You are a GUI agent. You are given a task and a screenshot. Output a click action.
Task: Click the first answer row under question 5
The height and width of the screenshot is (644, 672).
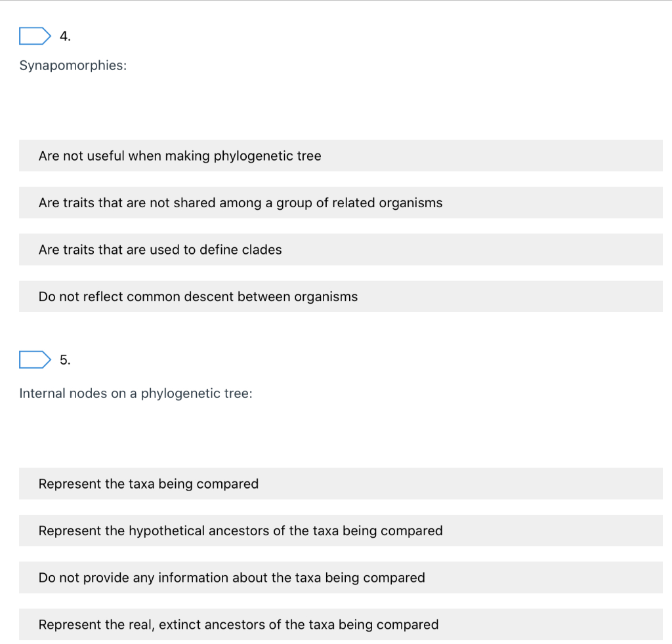(x=341, y=483)
